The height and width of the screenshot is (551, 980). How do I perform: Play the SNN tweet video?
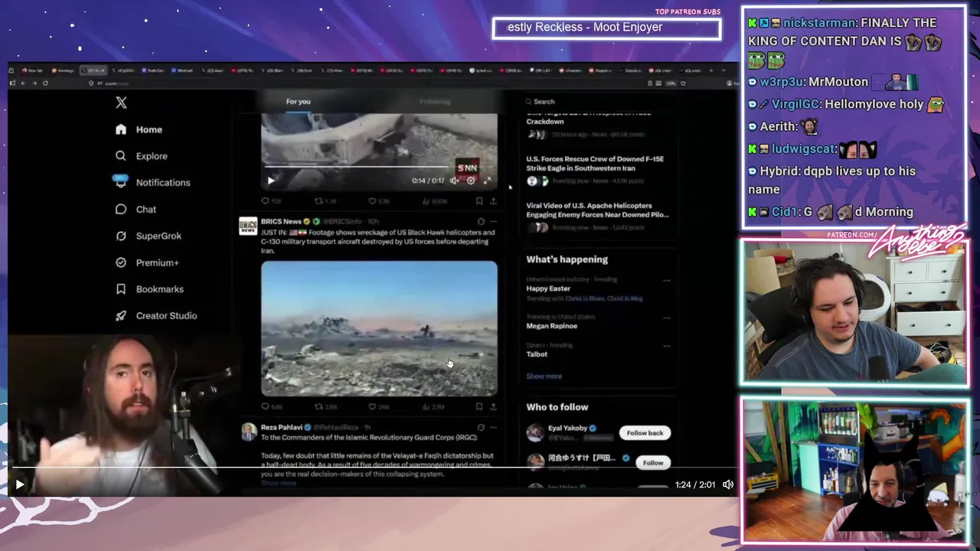[x=271, y=181]
